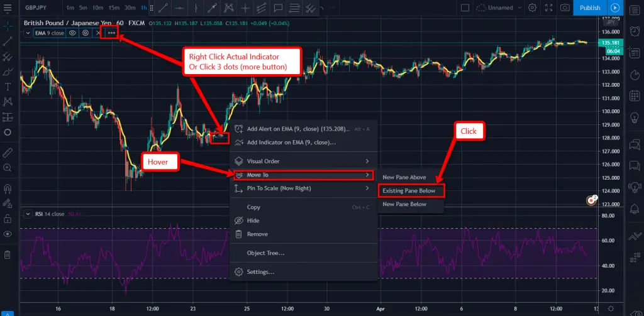Select the 1m timeframe
This screenshot has width=644, height=316.
(x=70, y=8)
